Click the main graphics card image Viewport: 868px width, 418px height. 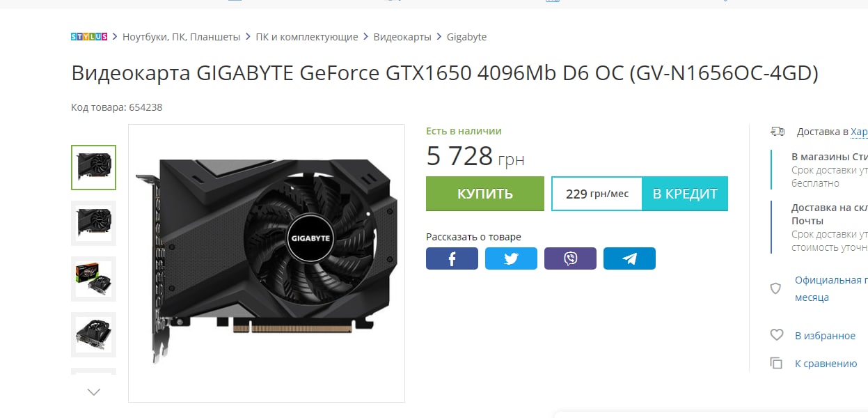pos(267,263)
